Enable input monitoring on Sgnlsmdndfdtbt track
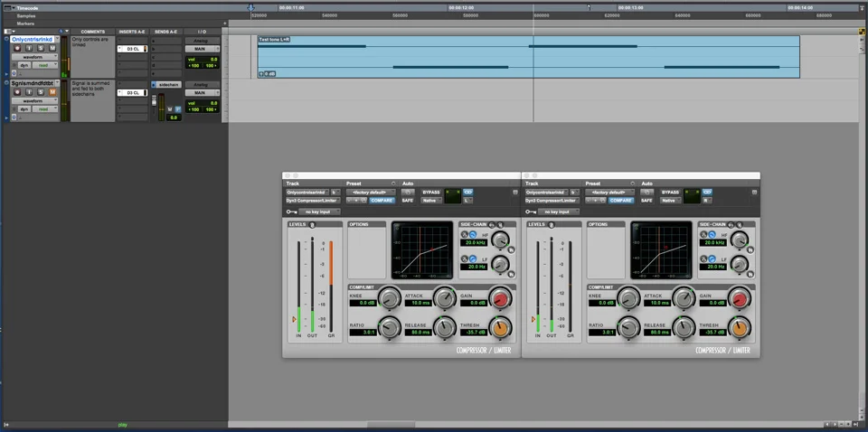This screenshot has width=868, height=432. click(x=29, y=92)
